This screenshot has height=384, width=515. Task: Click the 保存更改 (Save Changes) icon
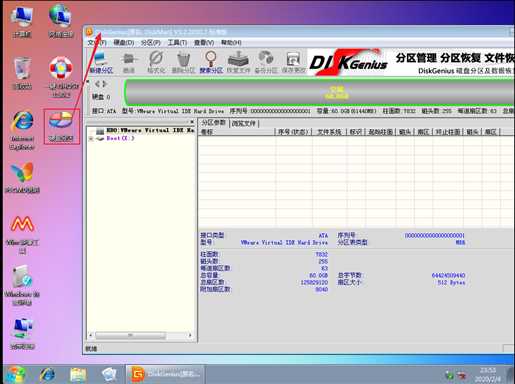(293, 62)
